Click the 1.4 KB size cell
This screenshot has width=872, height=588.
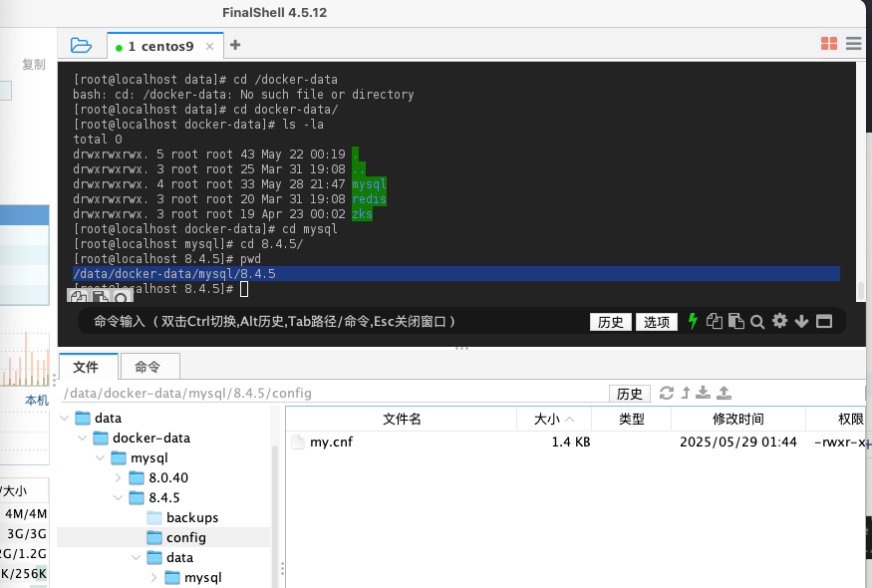click(571, 442)
